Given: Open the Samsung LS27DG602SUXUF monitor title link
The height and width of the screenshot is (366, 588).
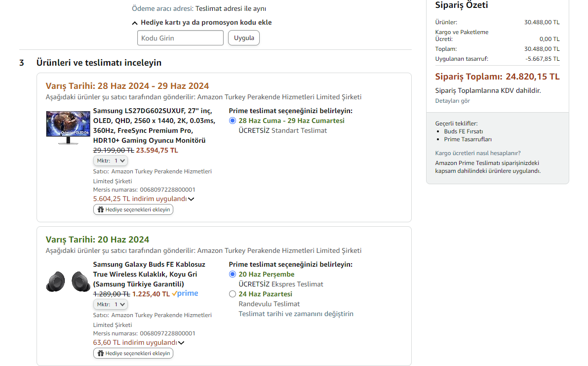Looking at the screenshot, I should (154, 125).
